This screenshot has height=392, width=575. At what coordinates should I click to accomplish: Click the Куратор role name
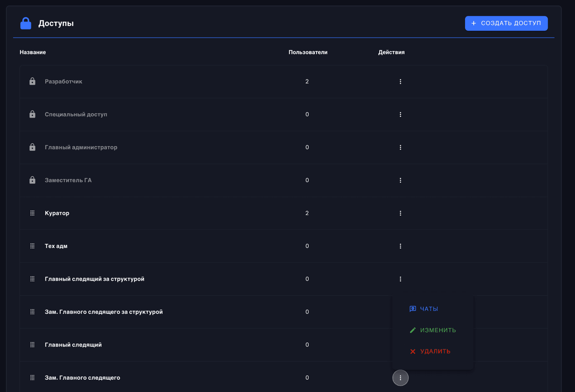pos(57,213)
